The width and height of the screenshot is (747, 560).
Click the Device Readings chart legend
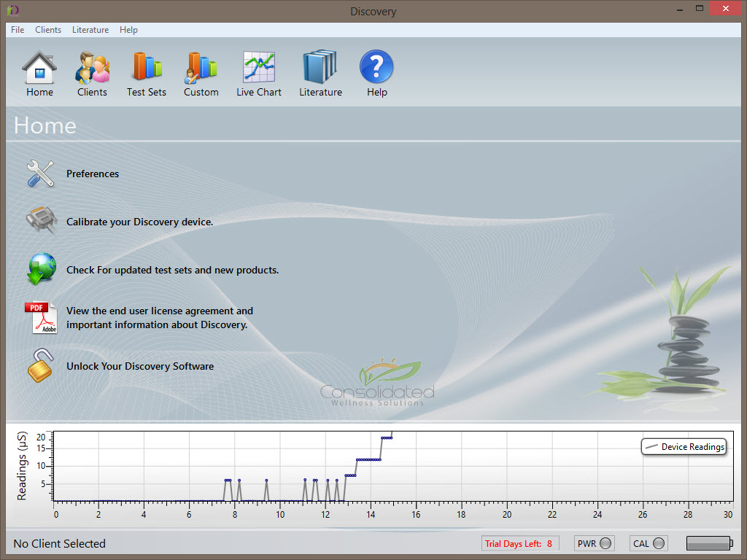(x=684, y=447)
